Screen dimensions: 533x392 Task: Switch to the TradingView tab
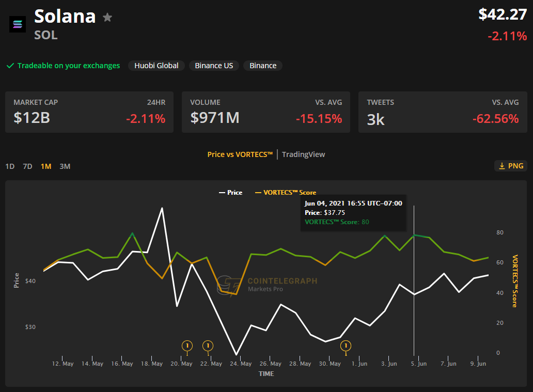coord(303,154)
